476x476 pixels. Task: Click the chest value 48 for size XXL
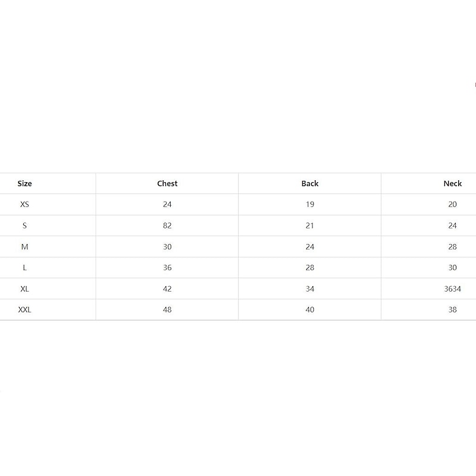point(167,309)
